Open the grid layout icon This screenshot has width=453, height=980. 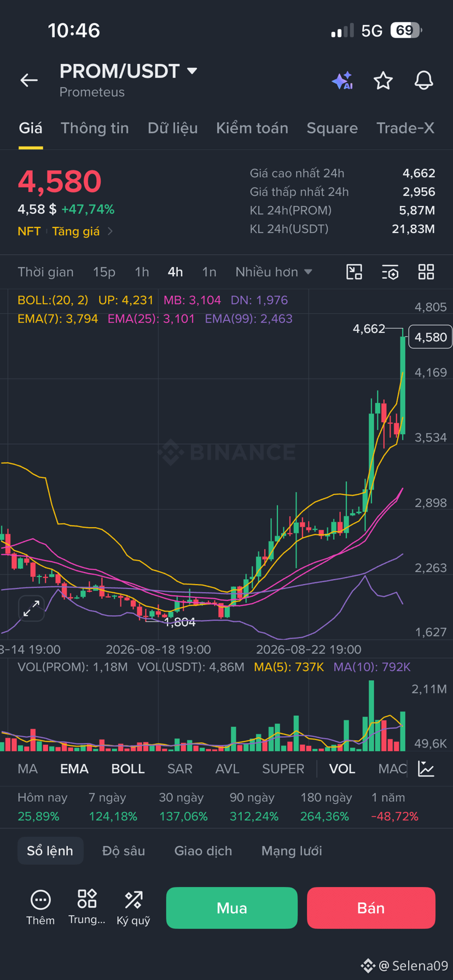[426, 272]
